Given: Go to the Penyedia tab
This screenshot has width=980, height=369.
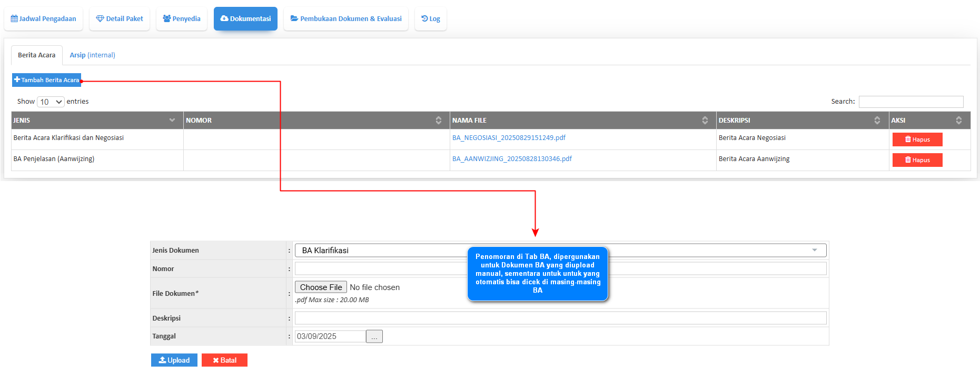Looking at the screenshot, I should [x=182, y=19].
